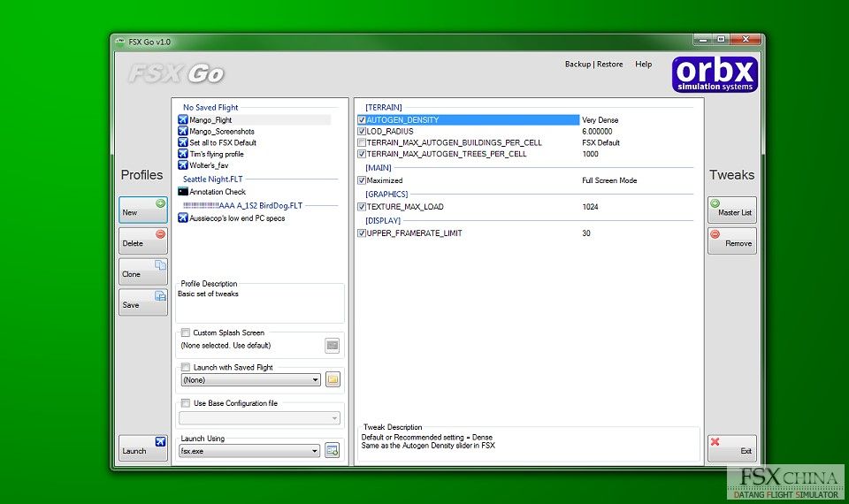Enable TERRAIN_MAX_AUTOGEN_BUILDINGS_PER_CELL checkbox
The height and width of the screenshot is (504, 849).
(362, 142)
